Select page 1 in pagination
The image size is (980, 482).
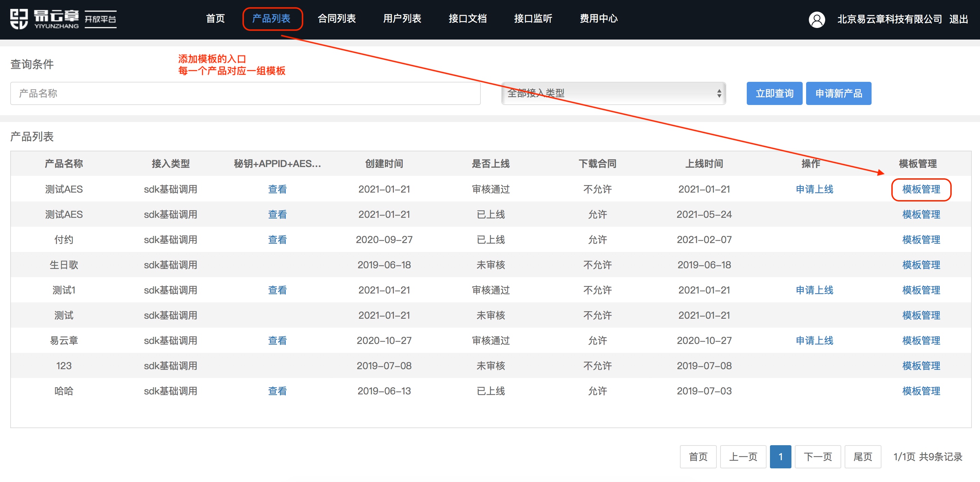tap(780, 456)
